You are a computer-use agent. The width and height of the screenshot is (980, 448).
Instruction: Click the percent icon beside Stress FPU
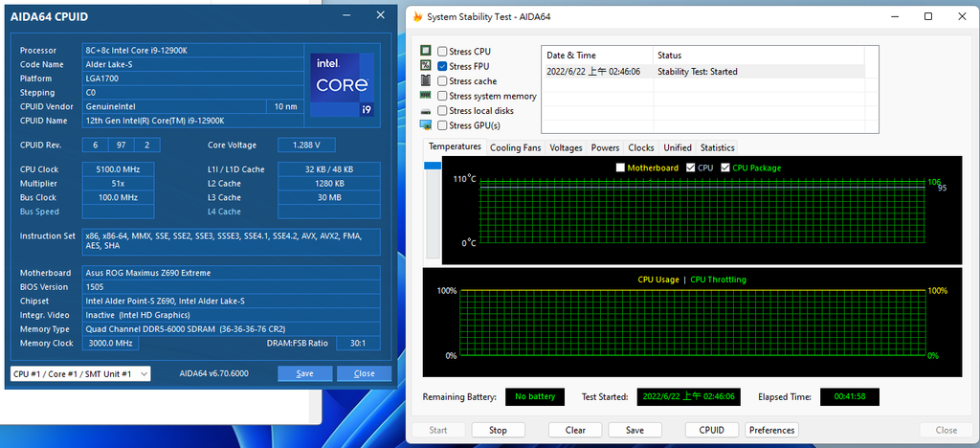pyautogui.click(x=426, y=66)
